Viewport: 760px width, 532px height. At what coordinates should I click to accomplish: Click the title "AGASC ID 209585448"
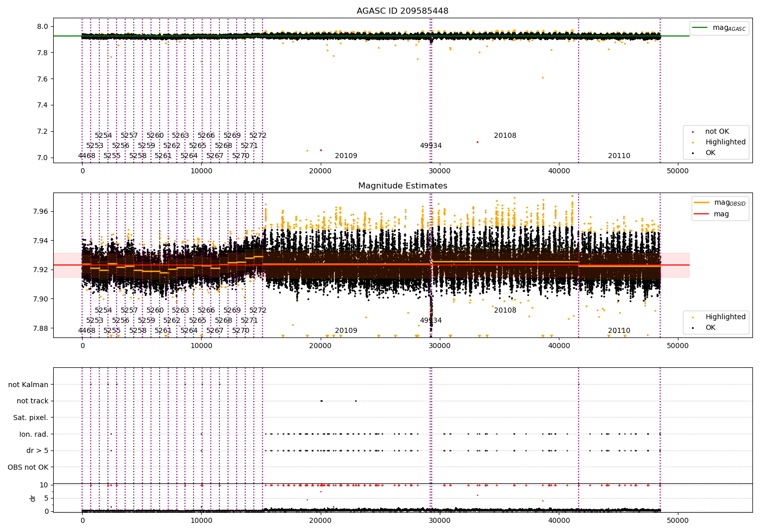coord(402,11)
